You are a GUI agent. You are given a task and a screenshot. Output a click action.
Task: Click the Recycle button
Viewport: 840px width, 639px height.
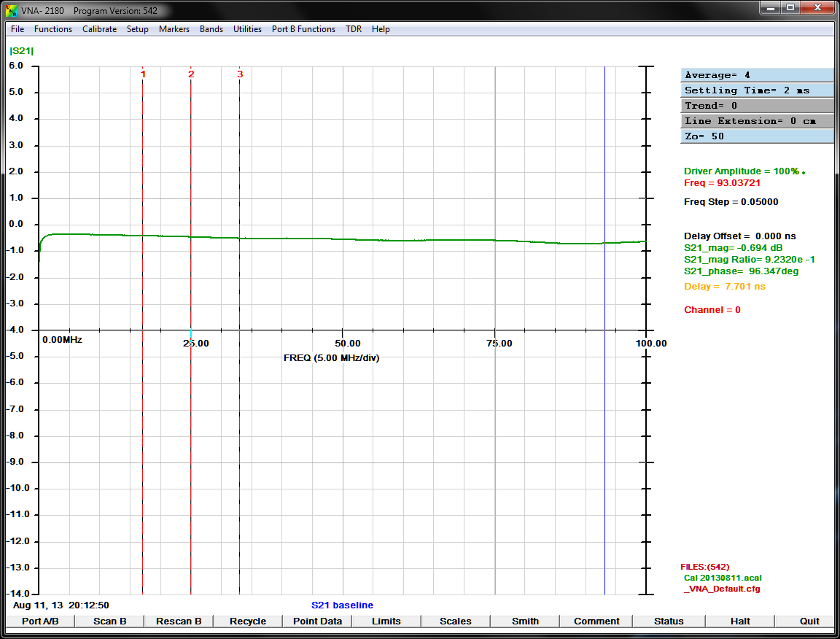tap(248, 621)
